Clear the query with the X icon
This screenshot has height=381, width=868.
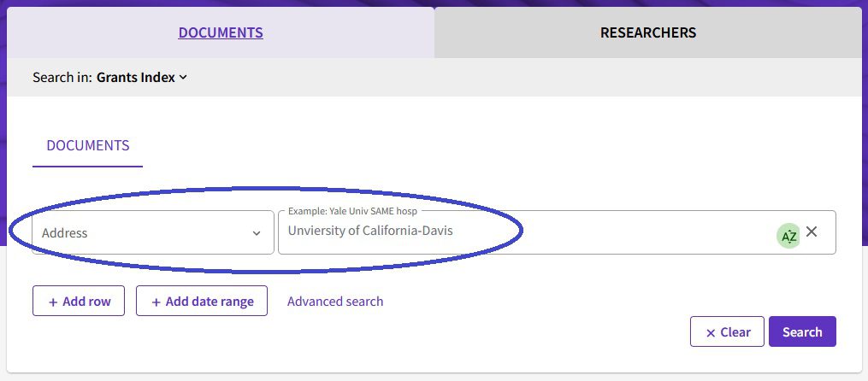point(812,232)
